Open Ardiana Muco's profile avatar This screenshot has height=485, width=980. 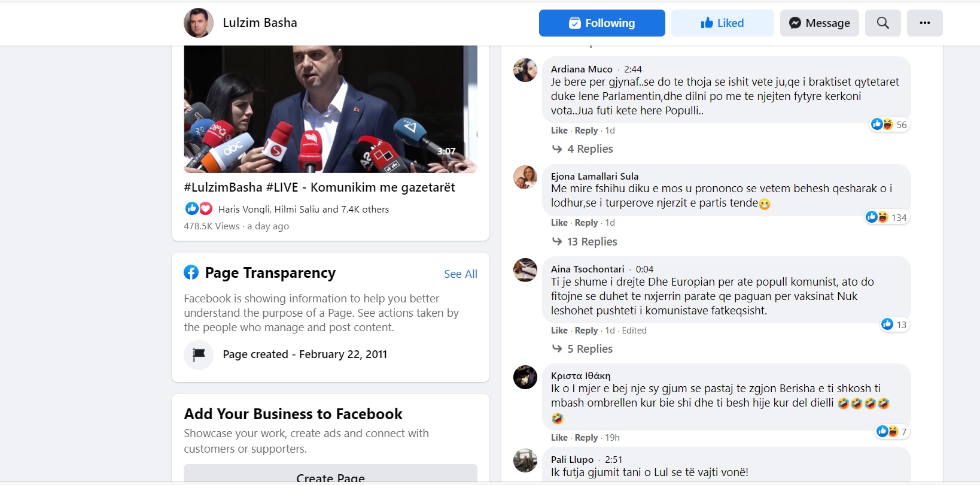(525, 70)
